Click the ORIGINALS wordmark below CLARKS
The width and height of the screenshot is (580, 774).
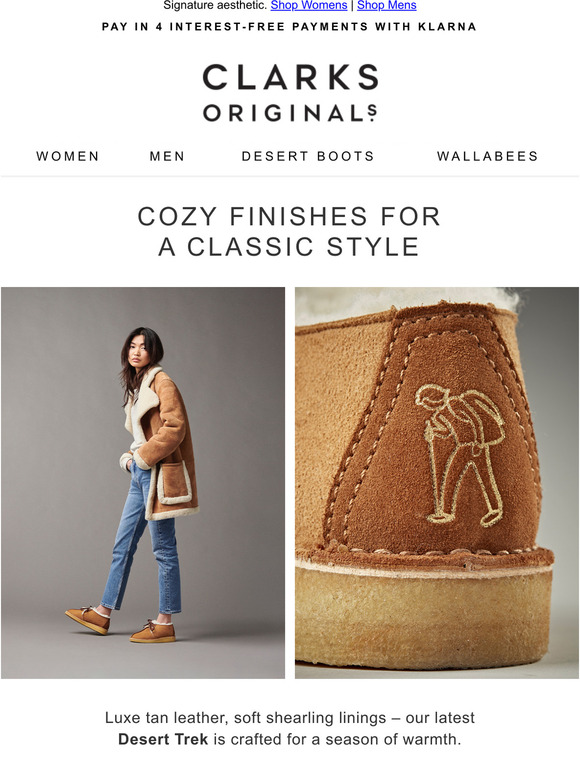(x=290, y=113)
